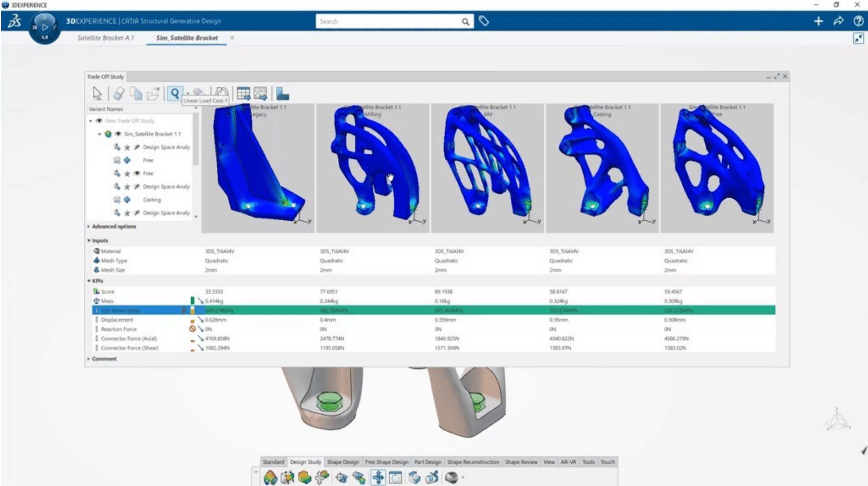Click the first Design Study toolbar icon
The width and height of the screenshot is (868, 486).
point(270,478)
